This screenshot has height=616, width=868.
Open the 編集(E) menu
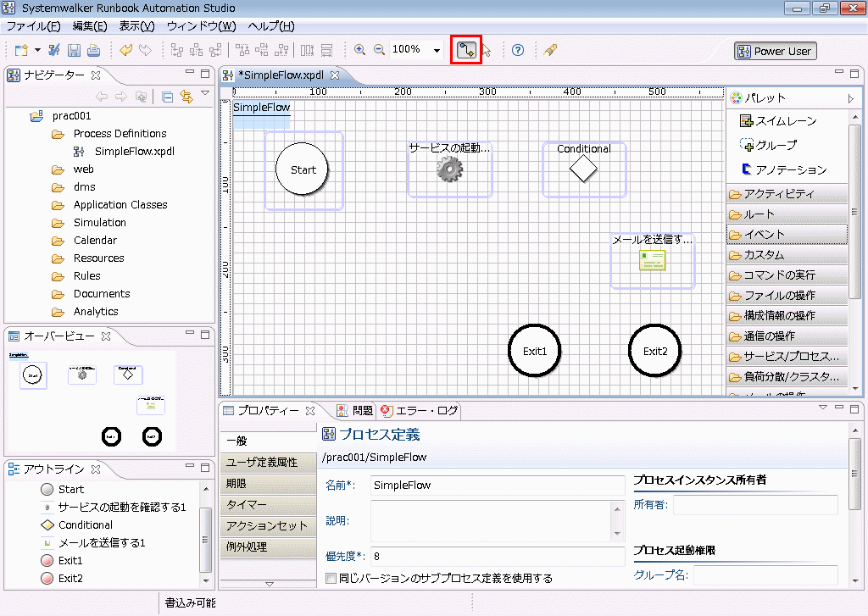[90, 26]
